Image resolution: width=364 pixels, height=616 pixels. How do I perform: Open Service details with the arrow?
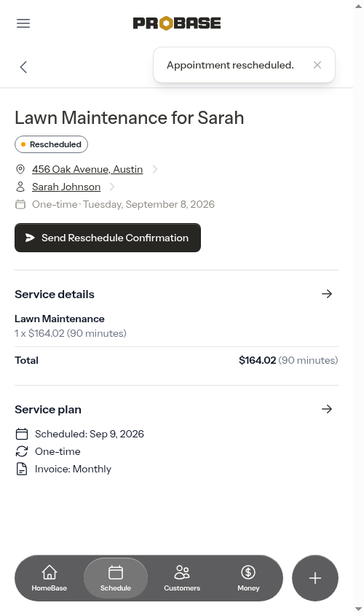(x=327, y=294)
